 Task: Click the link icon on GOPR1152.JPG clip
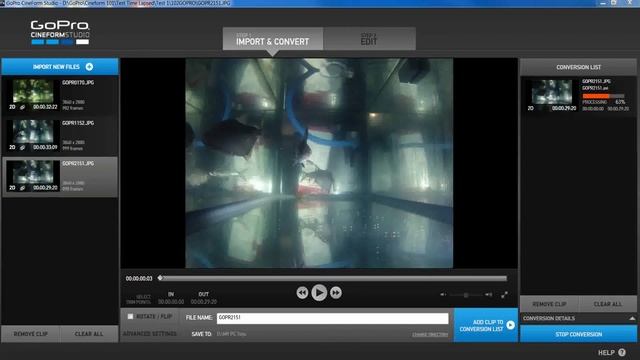point(22,147)
